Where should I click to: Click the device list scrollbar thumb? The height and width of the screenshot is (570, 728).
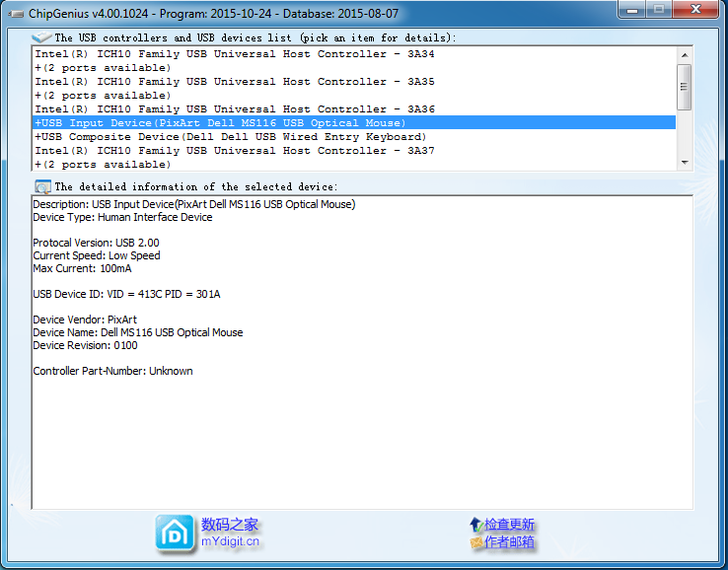(685, 87)
